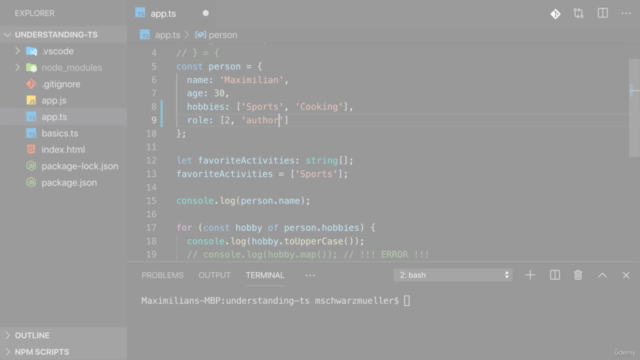Click the package-lock.json file icon

pos(31,166)
